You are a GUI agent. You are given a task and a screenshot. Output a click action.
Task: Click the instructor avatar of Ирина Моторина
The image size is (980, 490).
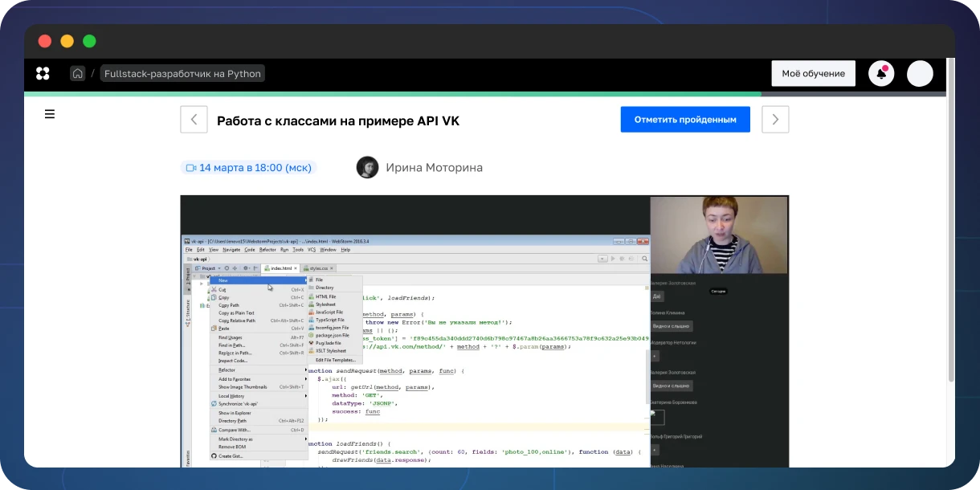367,167
